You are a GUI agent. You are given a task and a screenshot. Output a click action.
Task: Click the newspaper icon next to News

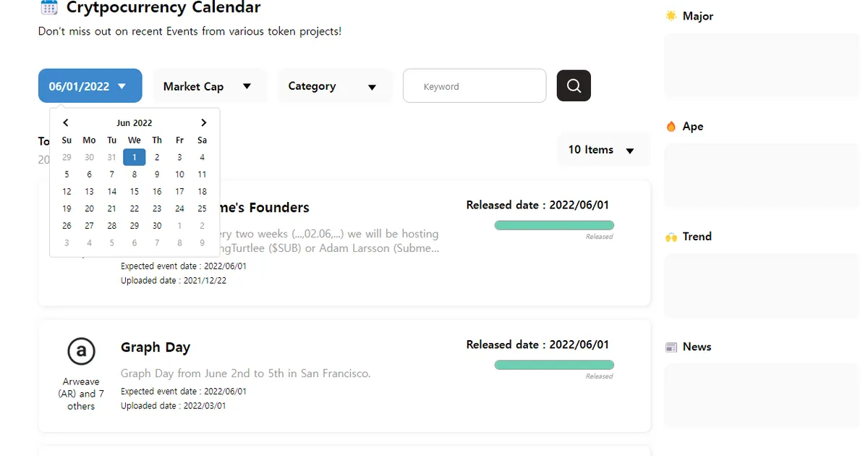point(671,347)
